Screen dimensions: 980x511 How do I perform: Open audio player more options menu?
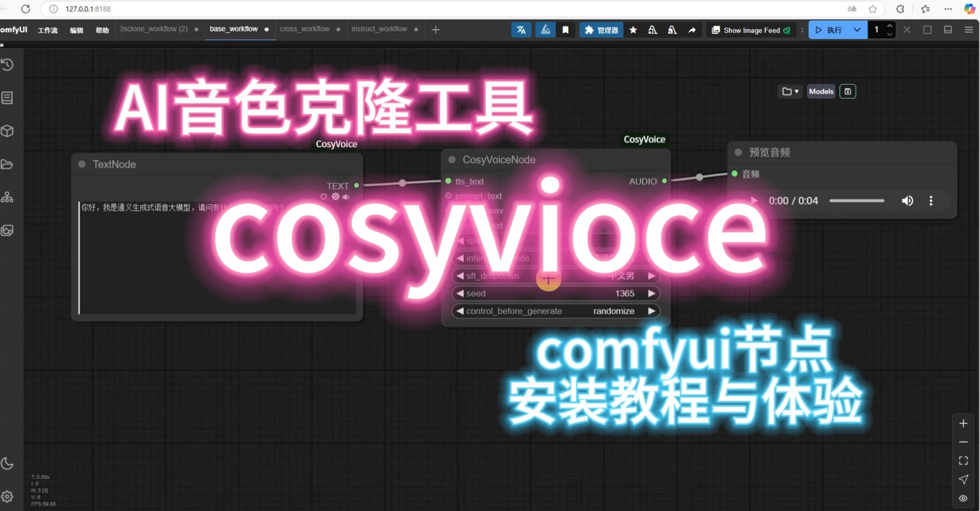coord(931,201)
